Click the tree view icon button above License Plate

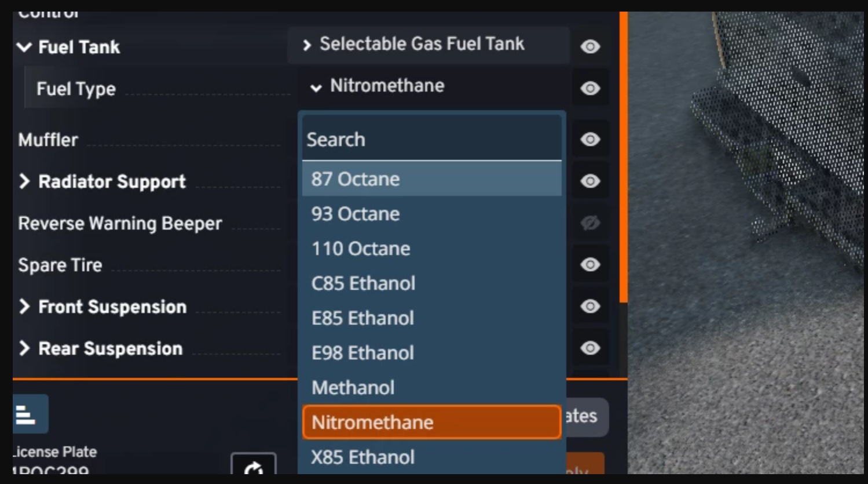[27, 414]
